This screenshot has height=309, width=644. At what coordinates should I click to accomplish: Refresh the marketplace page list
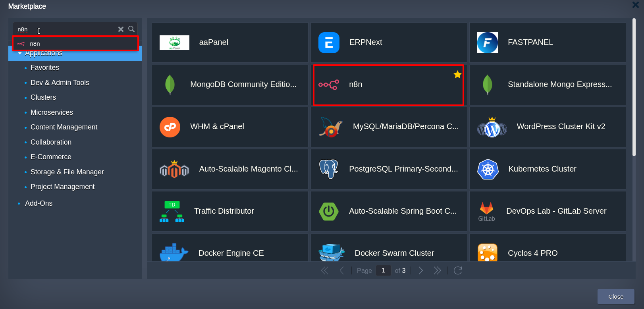pos(458,270)
